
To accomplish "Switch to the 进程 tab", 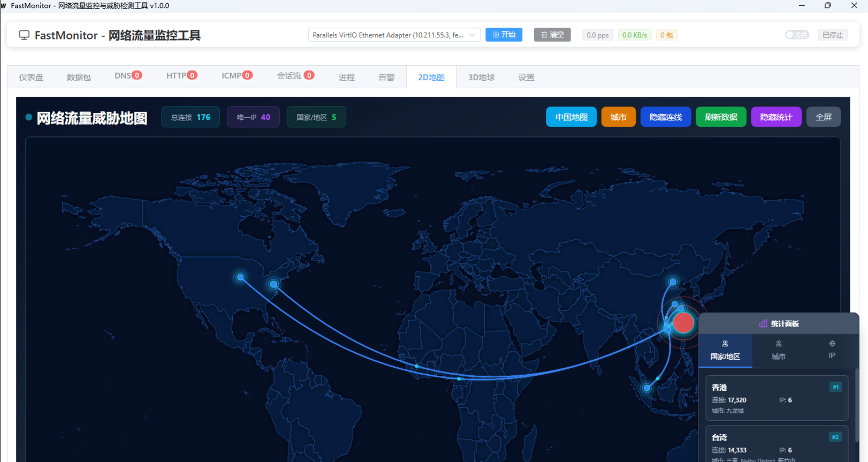I will tap(346, 77).
